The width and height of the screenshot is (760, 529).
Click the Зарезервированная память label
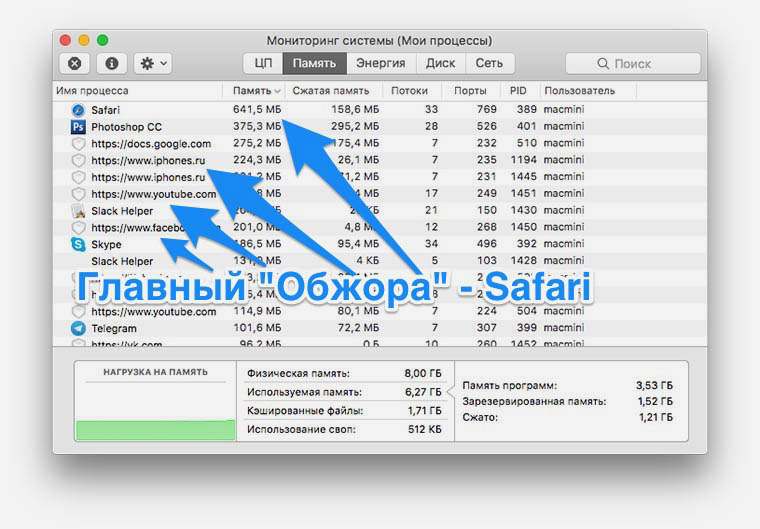tap(534, 401)
